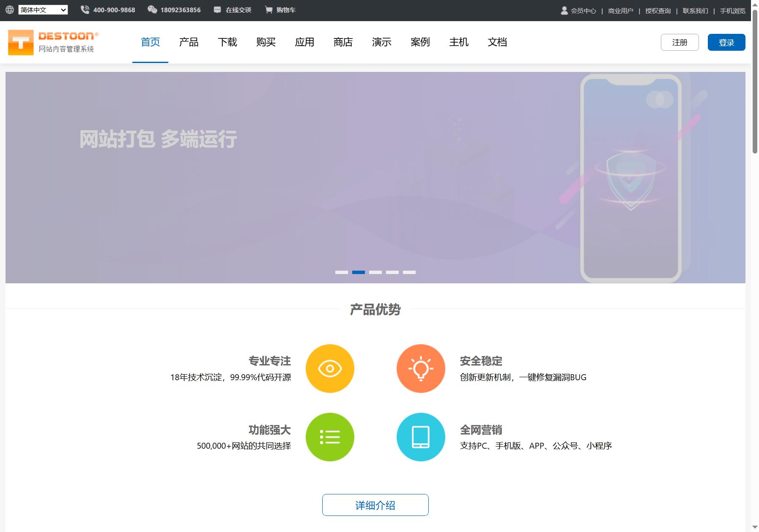The image size is (759, 532).
Task: Click text 18年技术沉淀，99.99%代码开源
Action: 231,377
